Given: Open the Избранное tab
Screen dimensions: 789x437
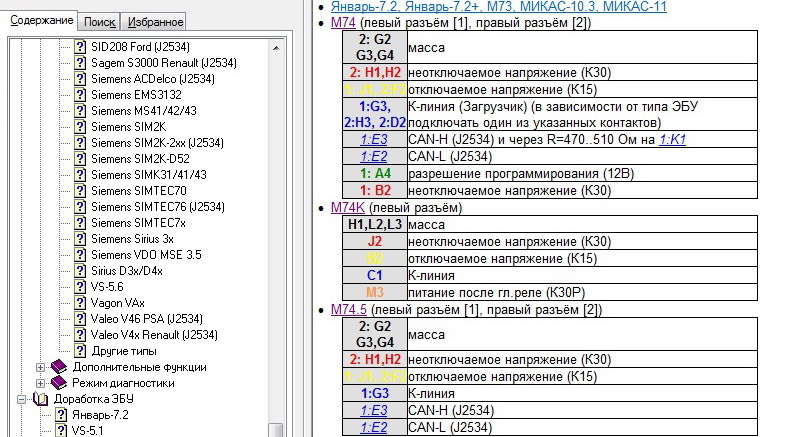Looking at the screenshot, I should [155, 22].
